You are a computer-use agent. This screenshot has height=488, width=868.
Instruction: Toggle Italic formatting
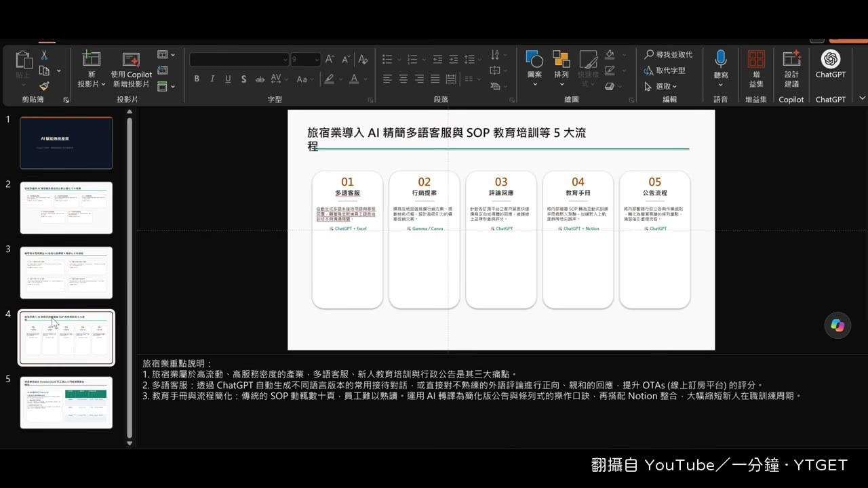(212, 79)
